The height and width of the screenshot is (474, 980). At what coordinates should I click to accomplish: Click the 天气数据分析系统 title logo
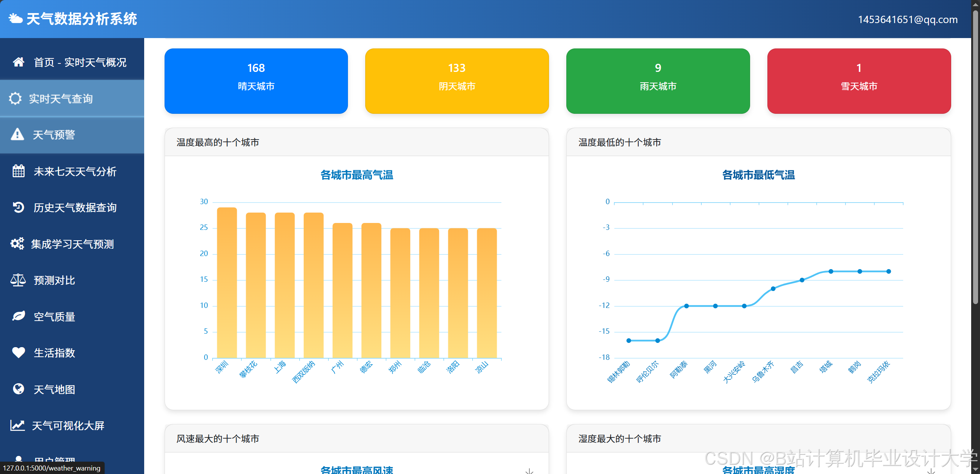pyautogui.click(x=73, y=19)
